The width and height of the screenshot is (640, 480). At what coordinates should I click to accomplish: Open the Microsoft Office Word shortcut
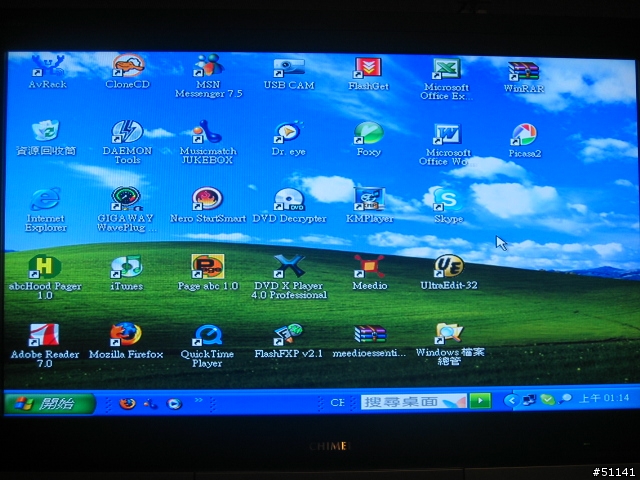click(447, 145)
